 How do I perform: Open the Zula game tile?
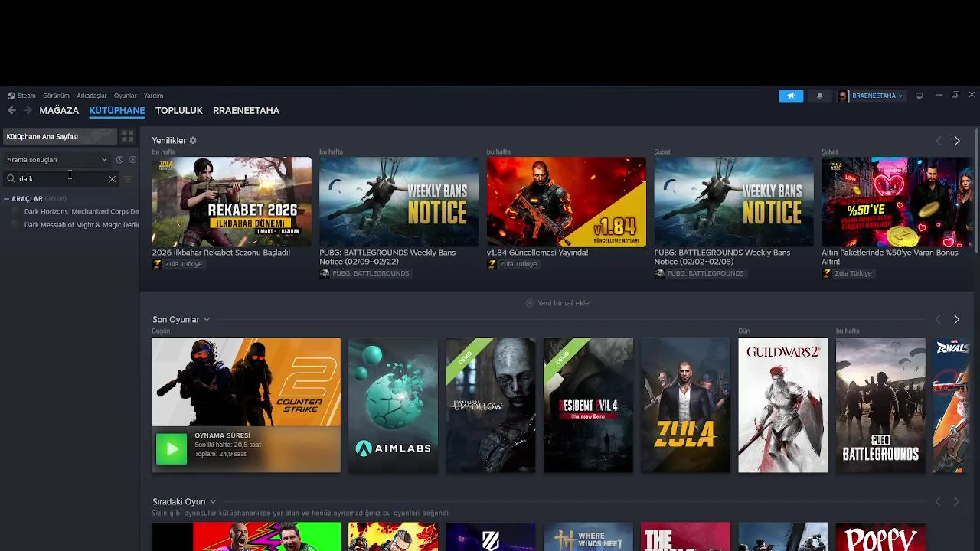tap(686, 406)
